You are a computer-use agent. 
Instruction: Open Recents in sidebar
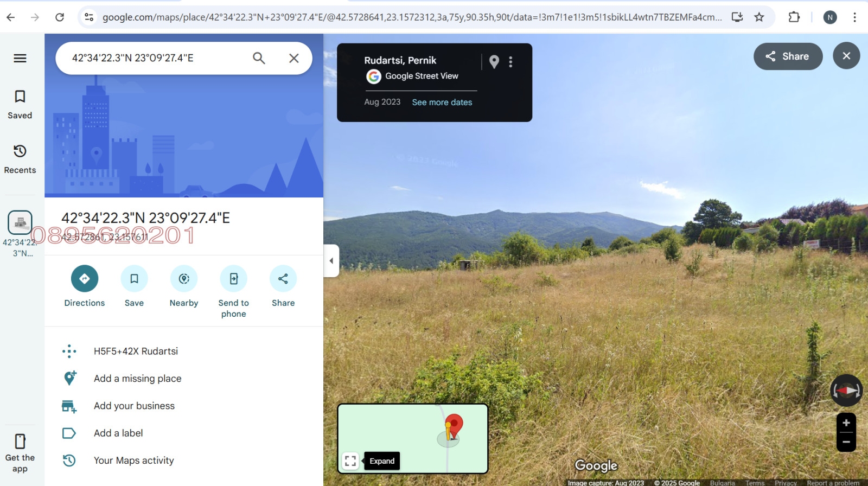coord(20,158)
